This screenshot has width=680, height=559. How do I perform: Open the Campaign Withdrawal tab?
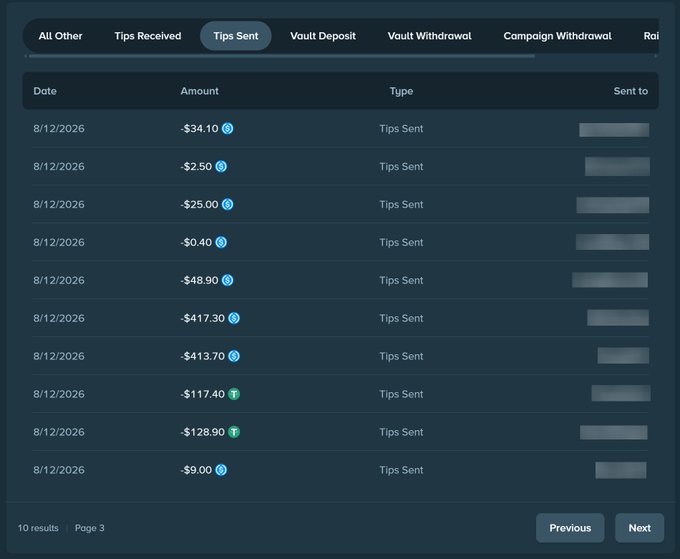point(557,36)
